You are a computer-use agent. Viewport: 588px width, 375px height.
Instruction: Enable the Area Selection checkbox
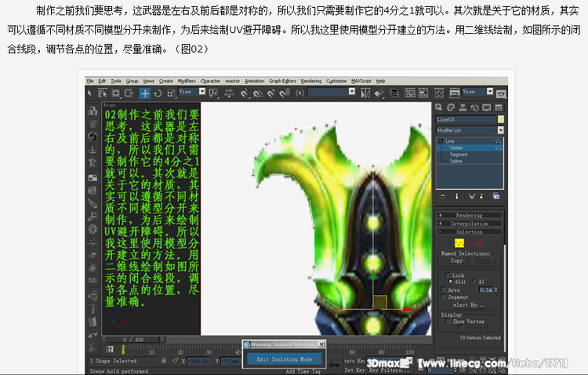tap(444, 289)
